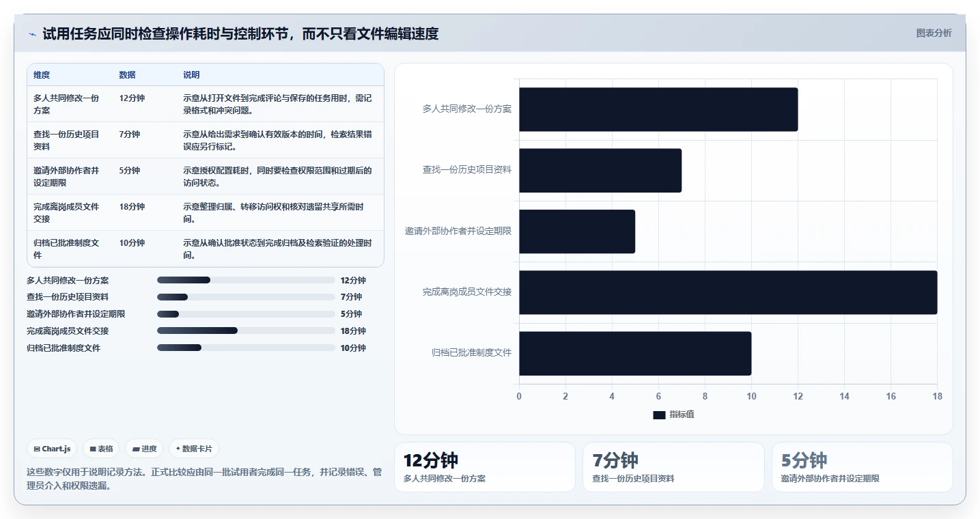Click the chart bar for 完成离岗成员文件交接
This screenshot has width=980, height=519.
[728, 292]
